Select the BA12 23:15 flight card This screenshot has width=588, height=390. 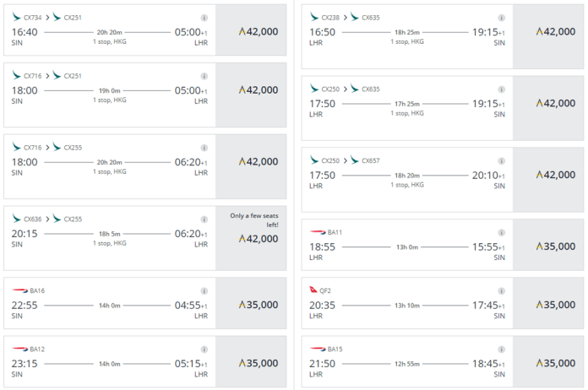coord(145,361)
